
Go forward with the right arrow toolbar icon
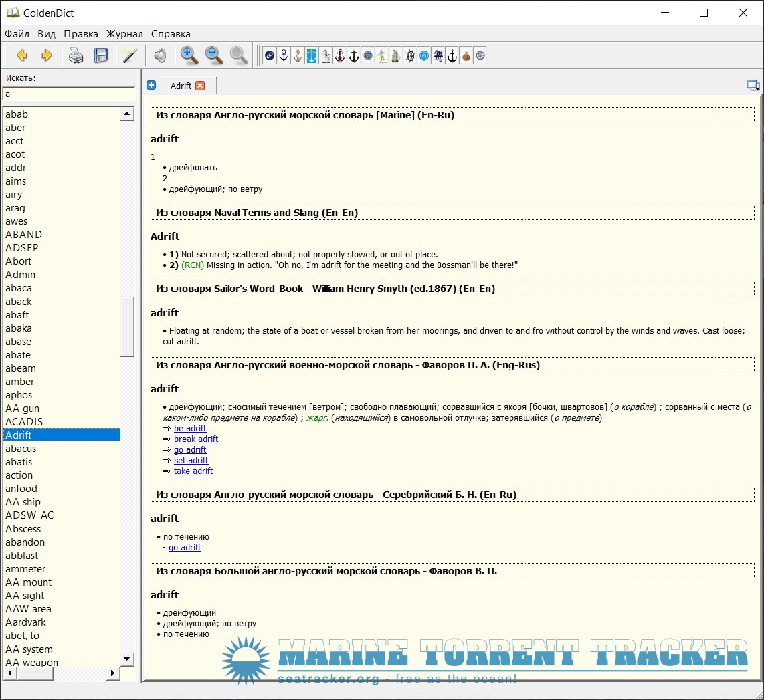(x=46, y=55)
